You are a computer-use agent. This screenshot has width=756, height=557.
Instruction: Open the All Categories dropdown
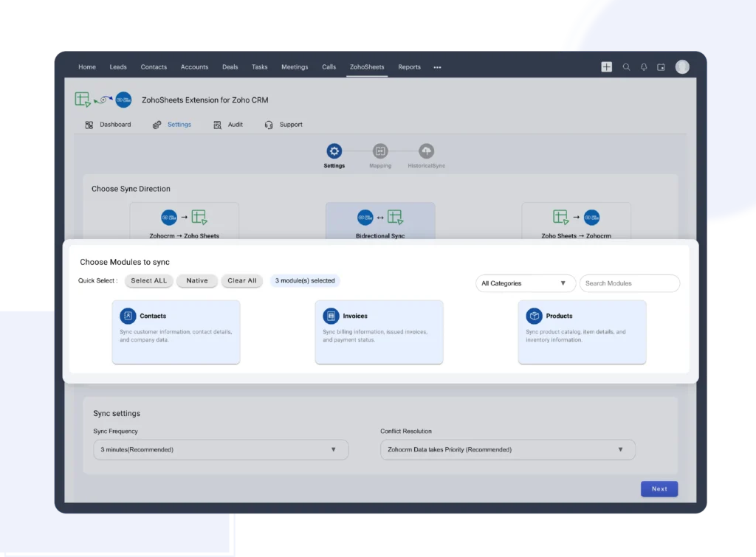525,283
